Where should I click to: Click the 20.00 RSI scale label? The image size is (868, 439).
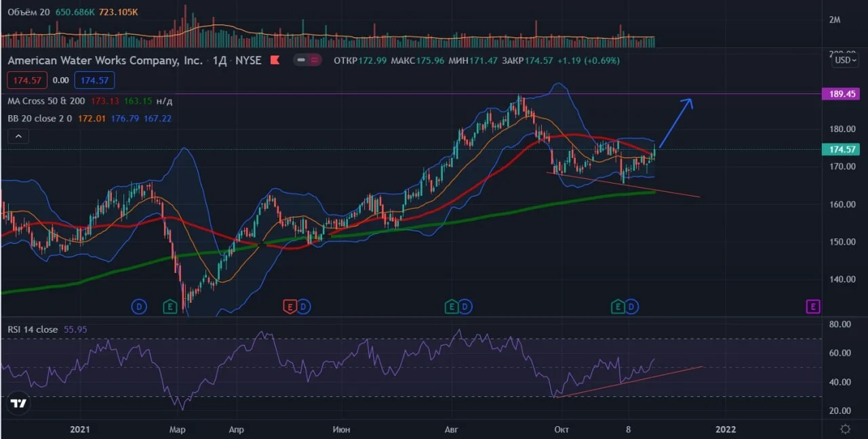(x=839, y=411)
